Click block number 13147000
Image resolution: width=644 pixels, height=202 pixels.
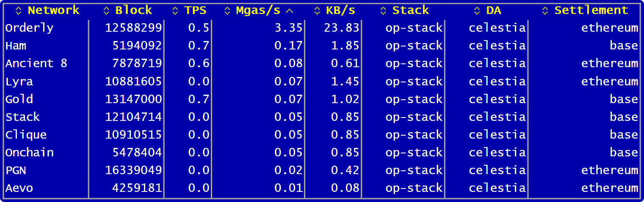[134, 99]
